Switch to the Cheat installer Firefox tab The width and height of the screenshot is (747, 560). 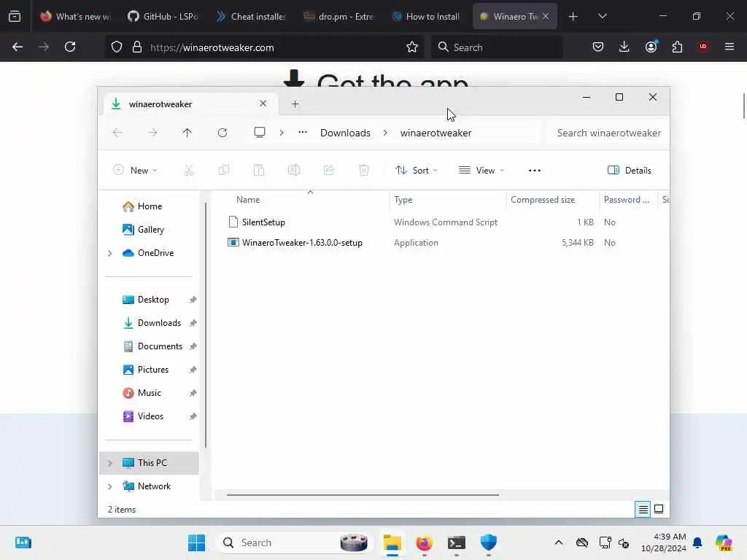coord(251,16)
